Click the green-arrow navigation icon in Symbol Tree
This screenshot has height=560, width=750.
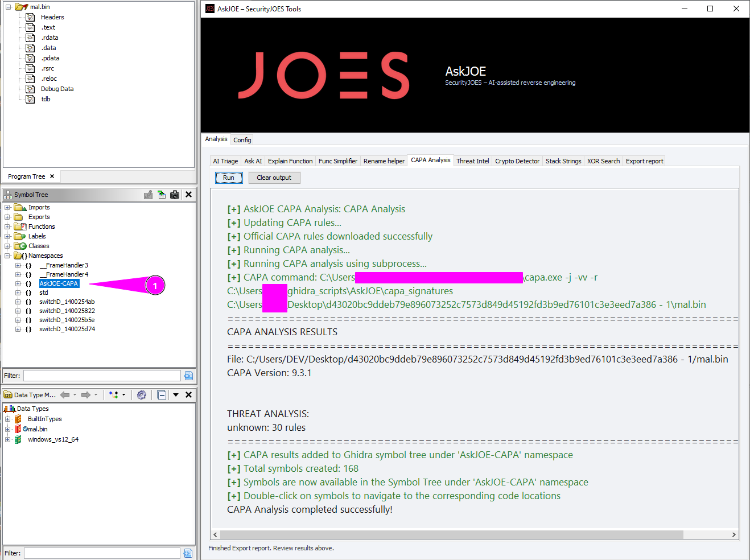[x=162, y=195]
